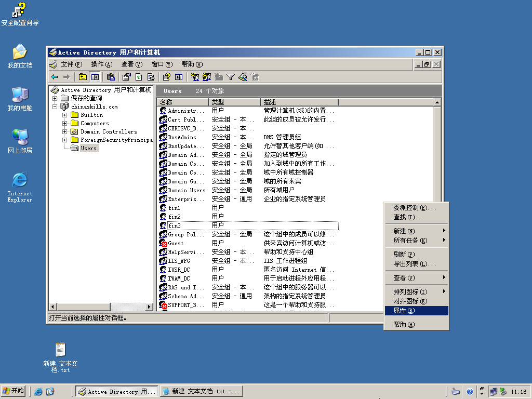Select the Users folder in tree
The width and height of the screenshot is (532, 399).
pos(88,148)
